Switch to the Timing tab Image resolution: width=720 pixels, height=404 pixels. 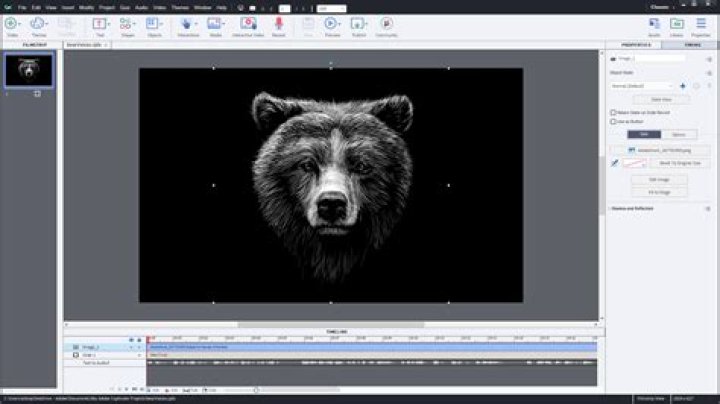point(693,45)
